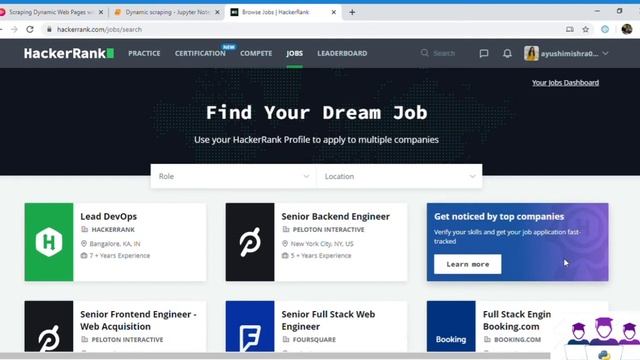Click the New York City, NY, US location text

tap(322, 244)
